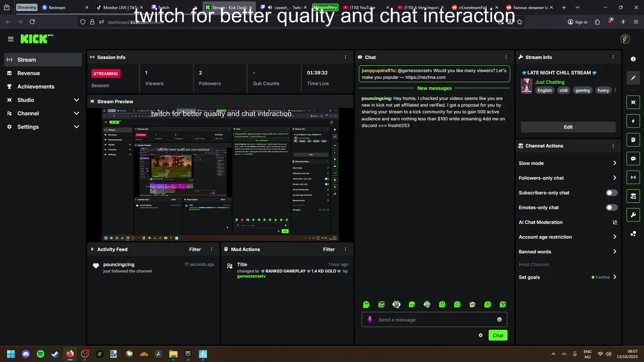
Task: Click the green Chat send button
Action: tap(498, 335)
